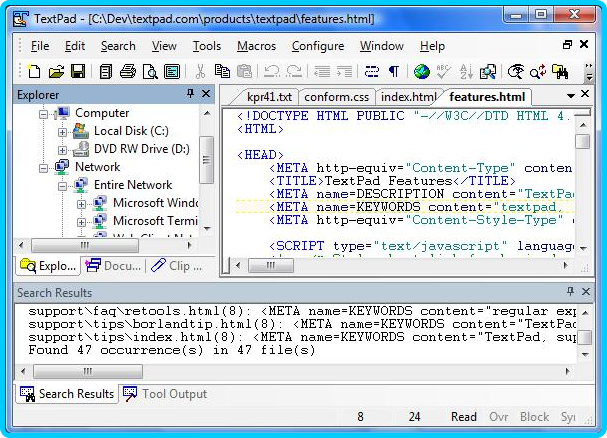Image resolution: width=607 pixels, height=438 pixels.
Task: Toggle visible spaces paragraph mark icon
Action: click(394, 71)
